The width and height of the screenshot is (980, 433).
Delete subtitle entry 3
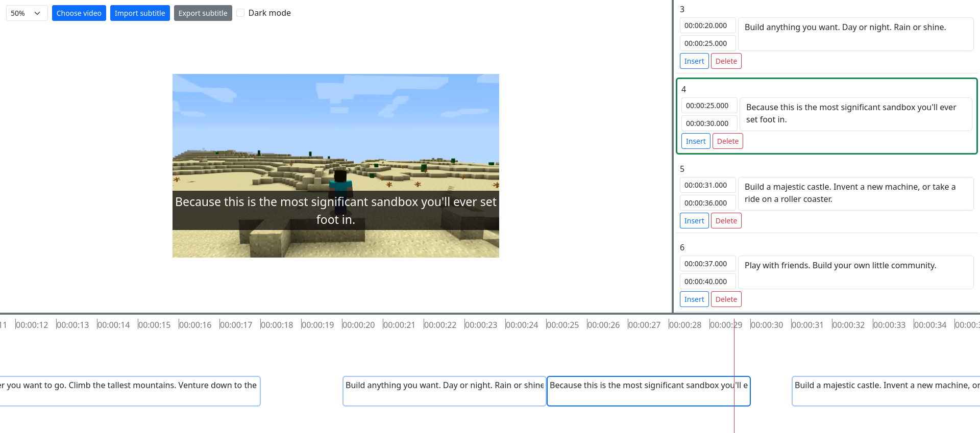tap(726, 61)
